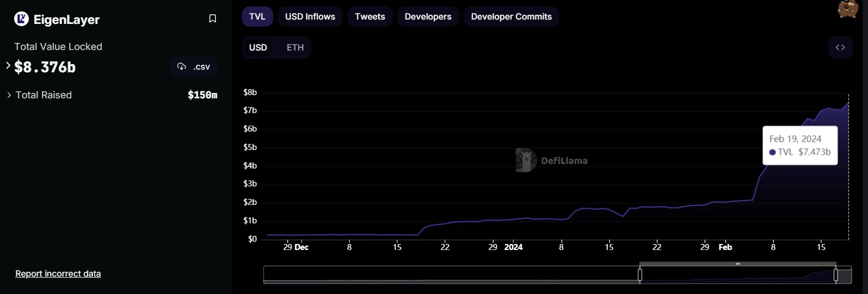Open the Developers chart tab

pyautogui.click(x=428, y=16)
